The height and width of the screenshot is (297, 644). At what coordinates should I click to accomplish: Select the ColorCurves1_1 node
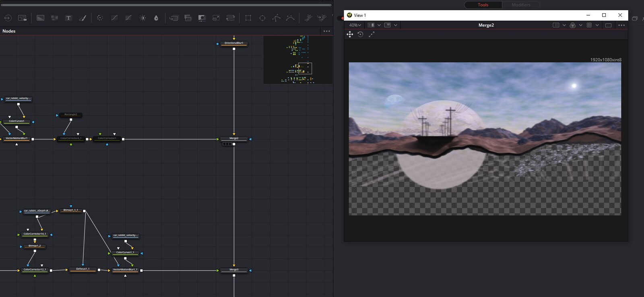click(125, 253)
